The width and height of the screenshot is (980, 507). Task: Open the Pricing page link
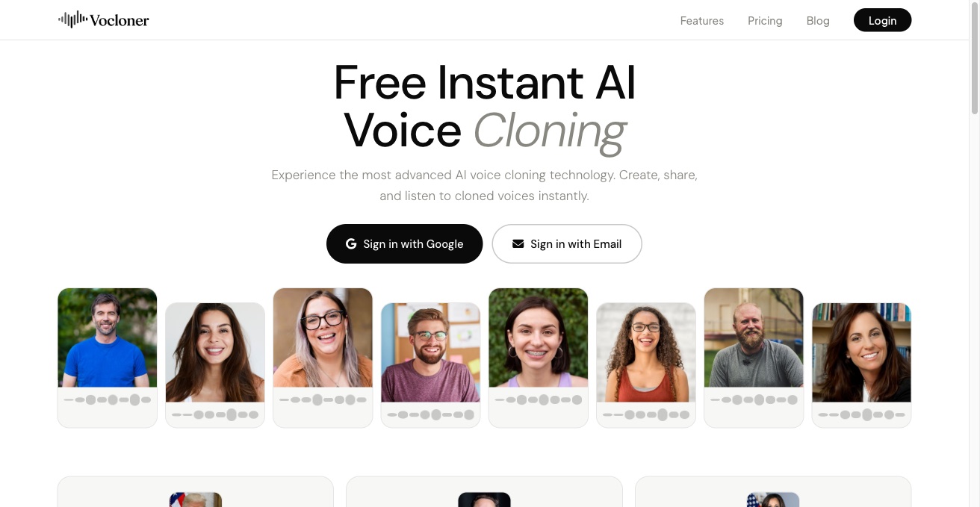(x=765, y=21)
